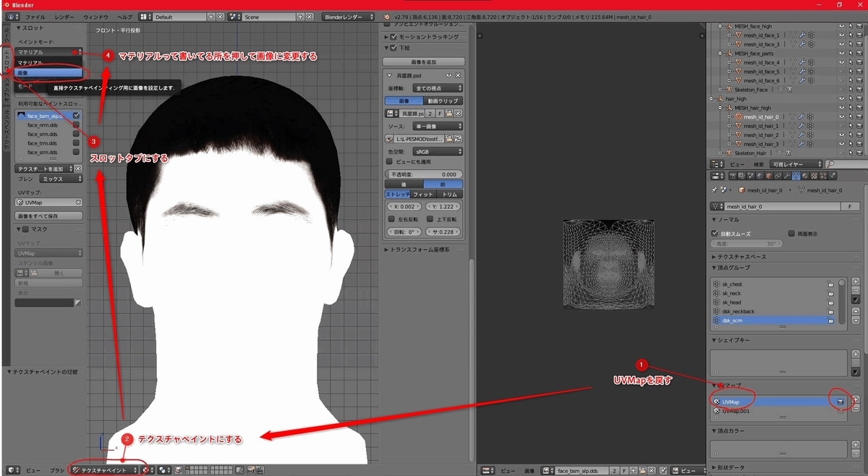Image resolution: width=868 pixels, height=476 pixels.
Task: Expand the テクスチャスペース panel
Action: pos(739,257)
